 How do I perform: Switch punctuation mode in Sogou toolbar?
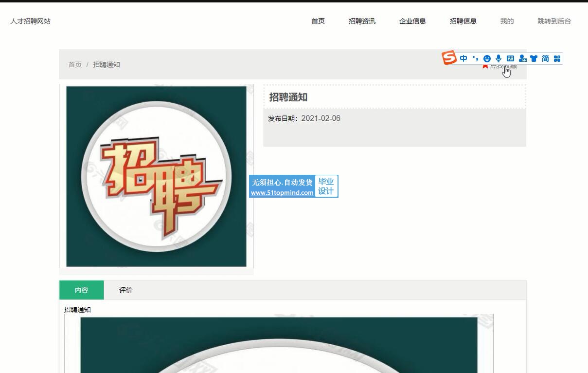(x=475, y=58)
